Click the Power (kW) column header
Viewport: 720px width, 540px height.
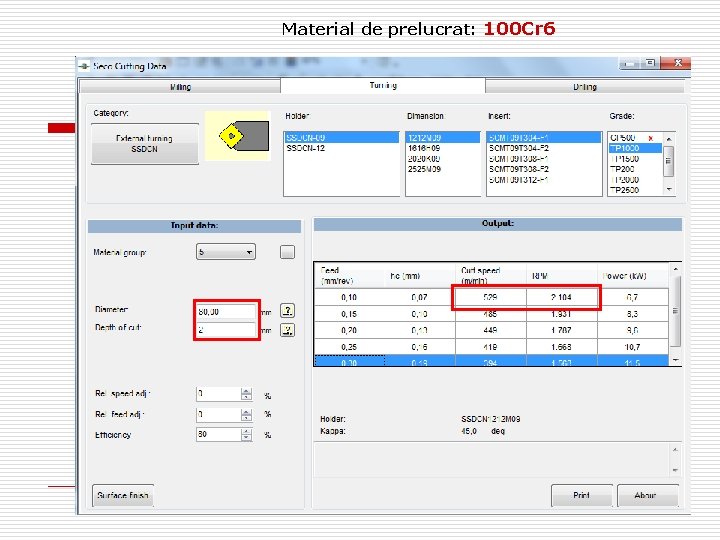[633, 276]
